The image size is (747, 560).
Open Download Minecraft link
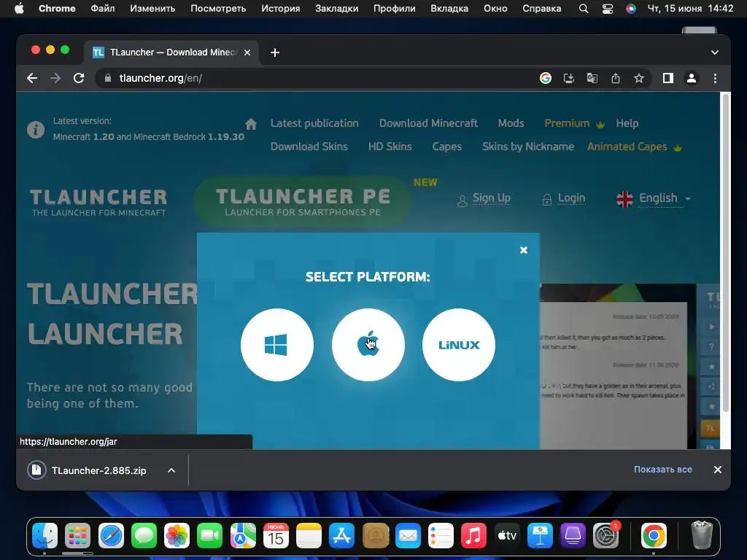(x=428, y=123)
